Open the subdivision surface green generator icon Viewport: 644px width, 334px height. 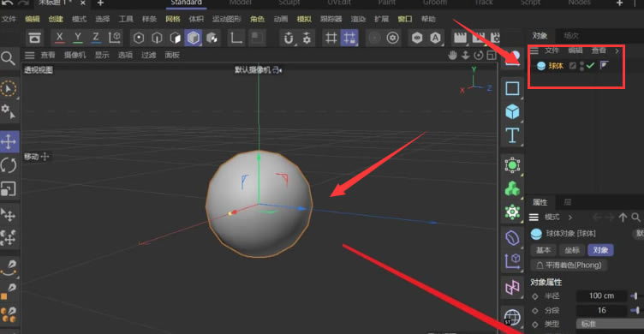[x=512, y=165]
